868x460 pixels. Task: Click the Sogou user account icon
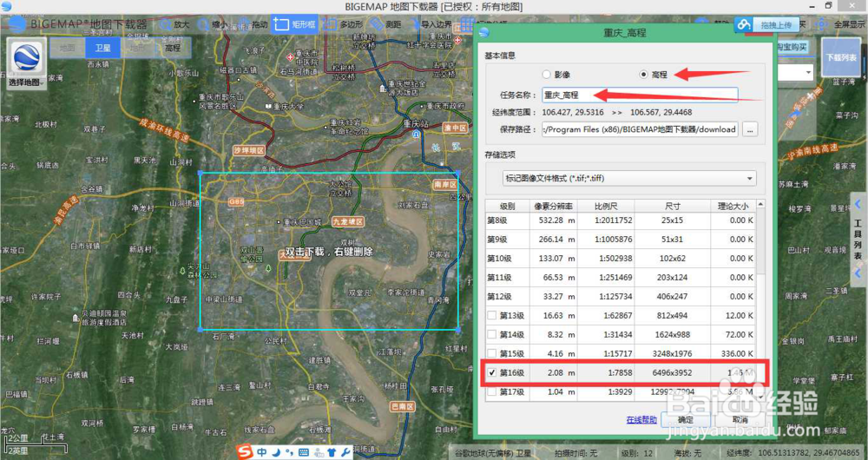(x=319, y=451)
